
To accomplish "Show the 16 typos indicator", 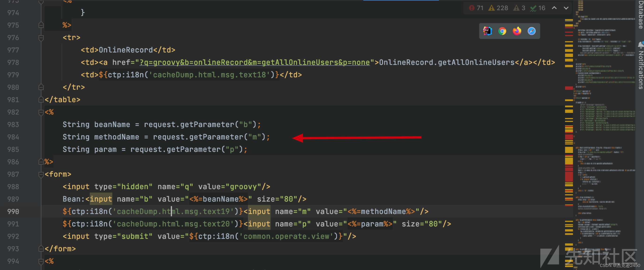I will point(538,8).
